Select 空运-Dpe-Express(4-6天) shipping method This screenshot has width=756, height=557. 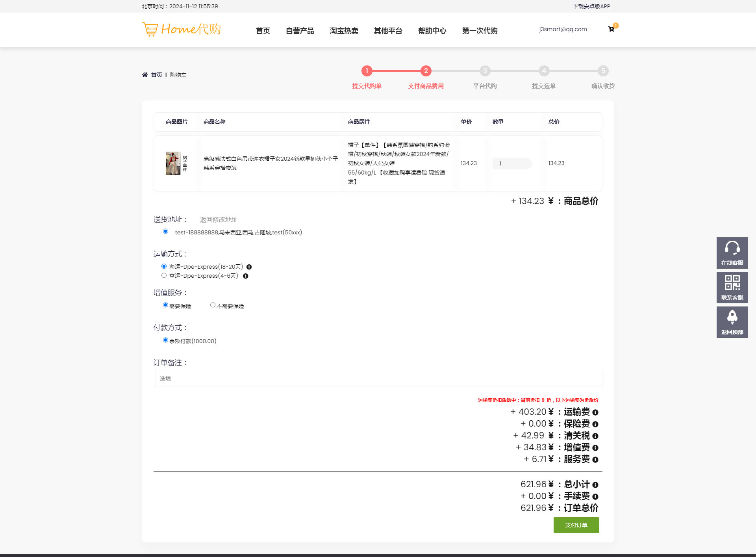[164, 276]
